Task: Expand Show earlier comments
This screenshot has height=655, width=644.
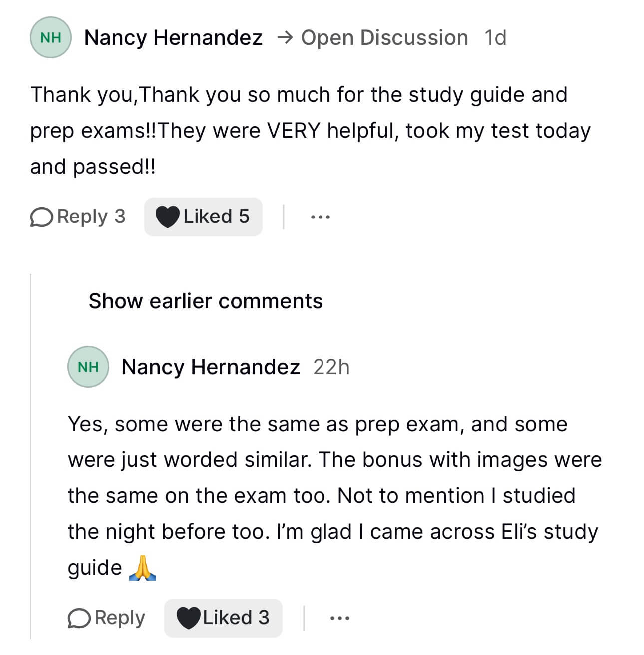Action: click(x=206, y=301)
